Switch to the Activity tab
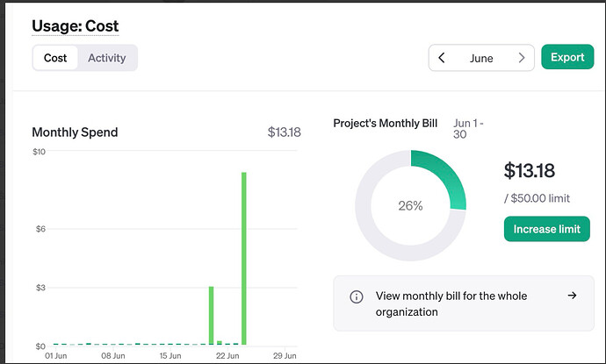Screen dimensions: 606x364 (107, 58)
